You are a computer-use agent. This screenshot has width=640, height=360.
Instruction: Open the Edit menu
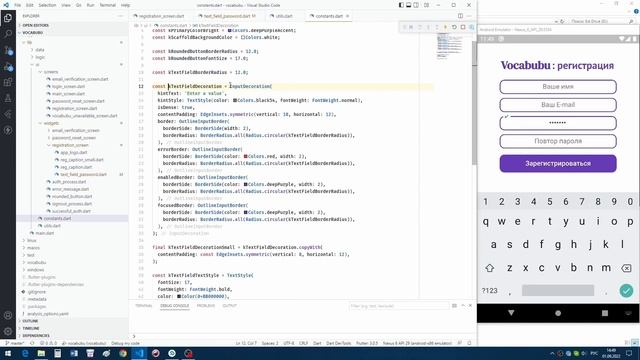(x=30, y=5)
